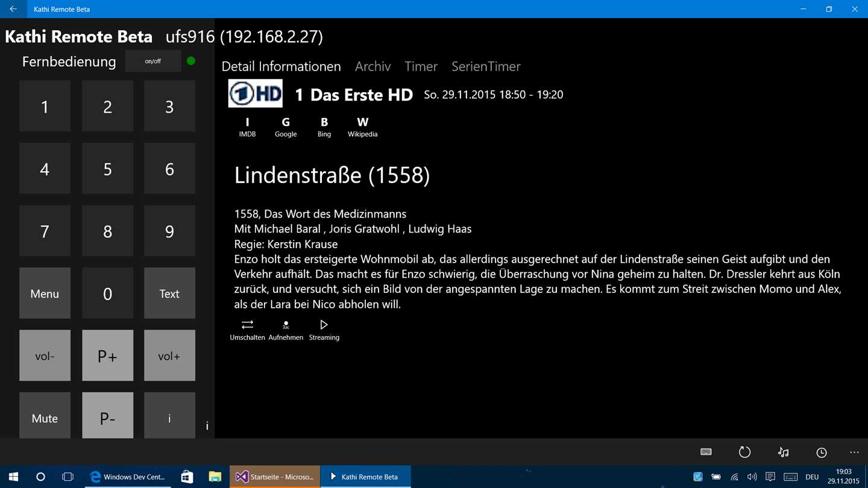The image size is (868, 488).
Task: Open the speaker volume tray icon
Action: (752, 477)
